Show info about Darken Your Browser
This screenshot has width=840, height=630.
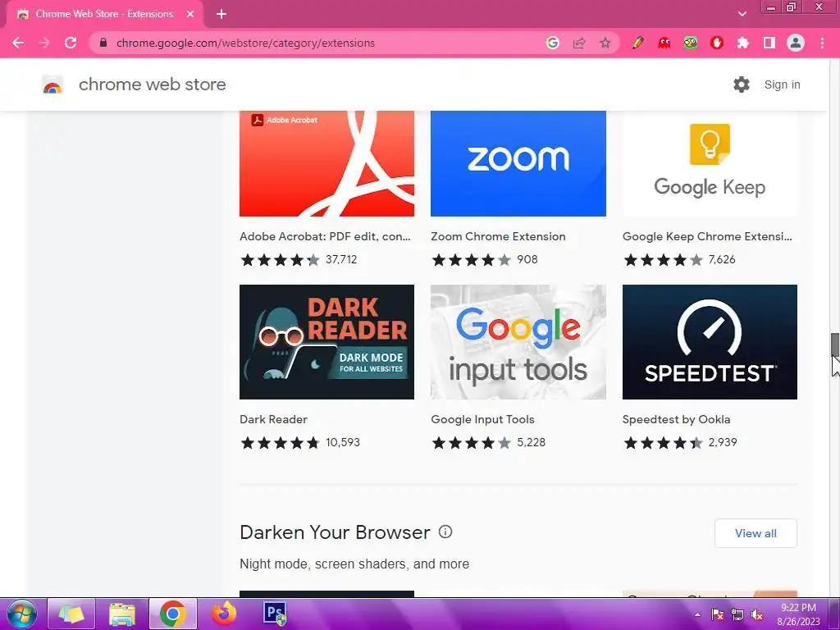coord(445,532)
